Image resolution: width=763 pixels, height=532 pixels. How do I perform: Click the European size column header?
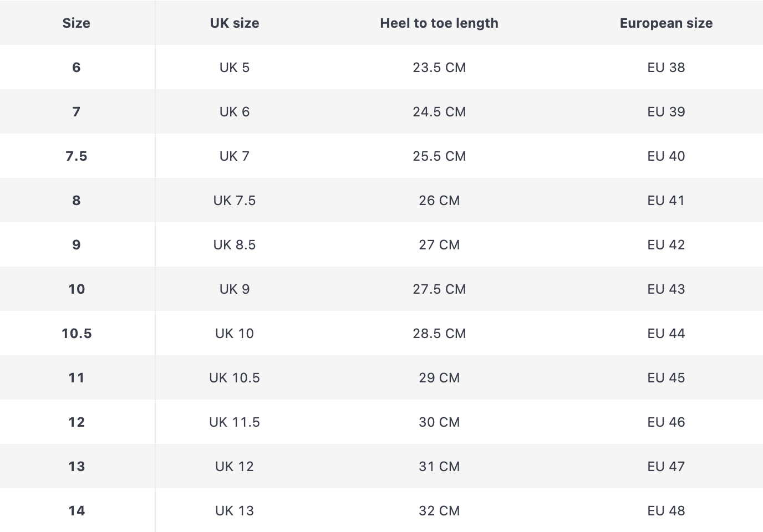666,23
